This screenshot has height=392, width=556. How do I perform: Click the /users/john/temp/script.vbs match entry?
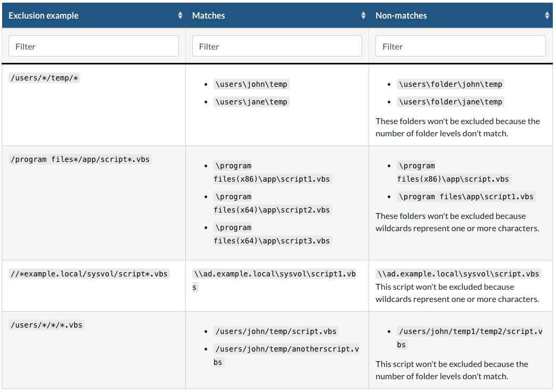pos(276,331)
